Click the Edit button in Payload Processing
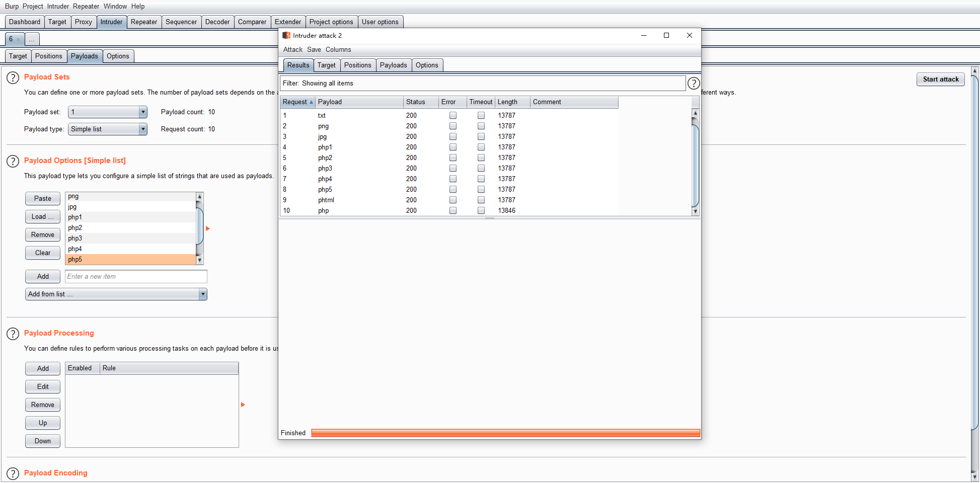Screen dimensions: 980x483 coord(43,387)
